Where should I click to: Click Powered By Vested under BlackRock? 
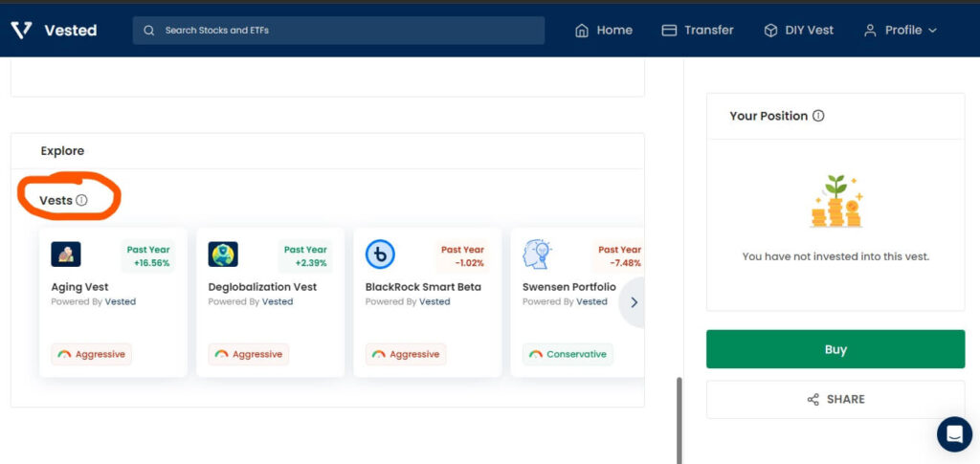[408, 301]
